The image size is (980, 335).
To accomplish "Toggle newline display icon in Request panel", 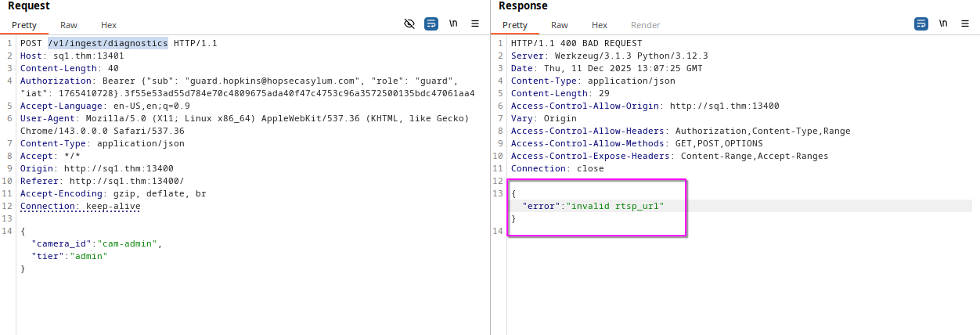I will point(453,24).
